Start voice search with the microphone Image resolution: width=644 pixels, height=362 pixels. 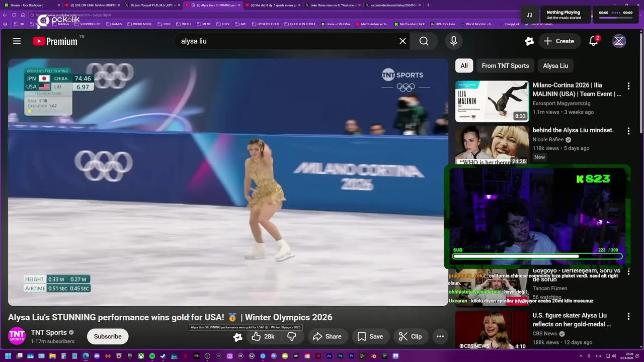(454, 41)
